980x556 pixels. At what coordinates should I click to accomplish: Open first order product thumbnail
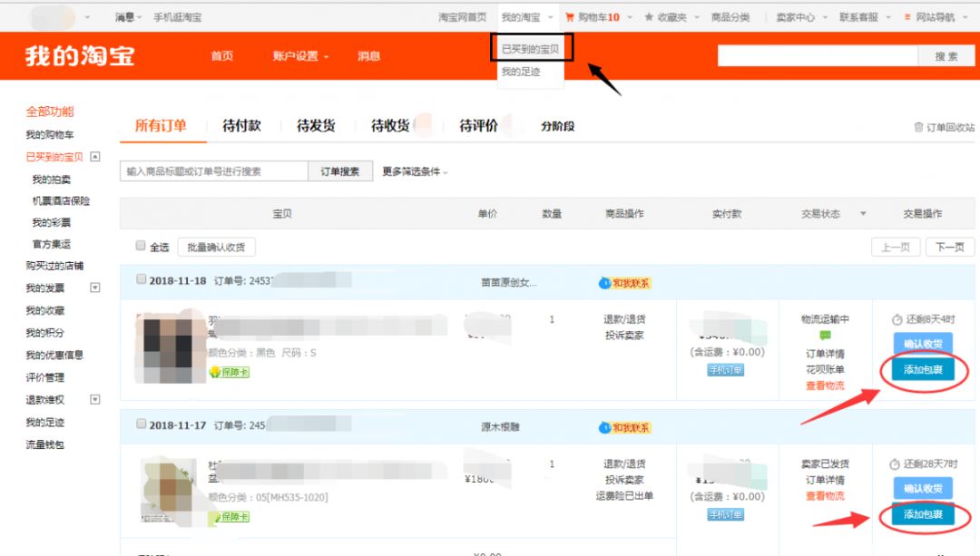point(171,346)
